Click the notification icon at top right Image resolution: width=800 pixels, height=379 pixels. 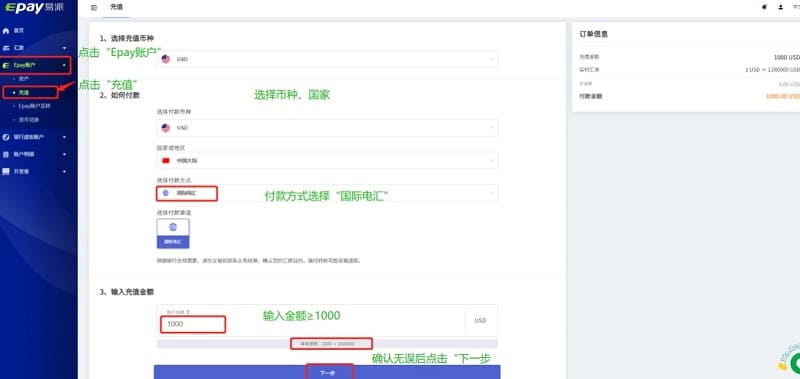[x=764, y=7]
